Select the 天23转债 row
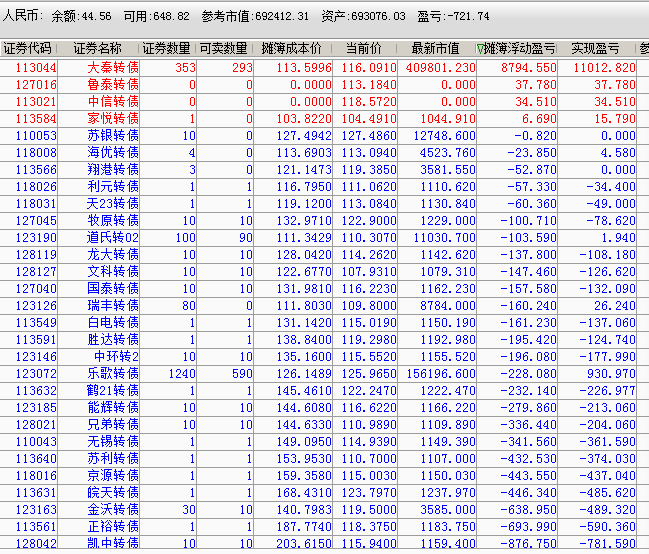 324,203
